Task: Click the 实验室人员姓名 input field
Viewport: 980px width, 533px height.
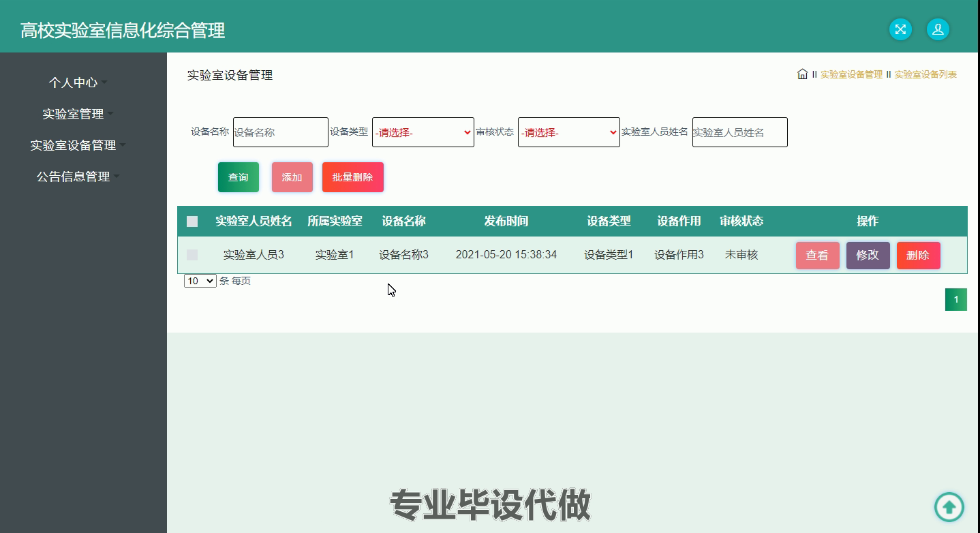Action: pyautogui.click(x=740, y=132)
